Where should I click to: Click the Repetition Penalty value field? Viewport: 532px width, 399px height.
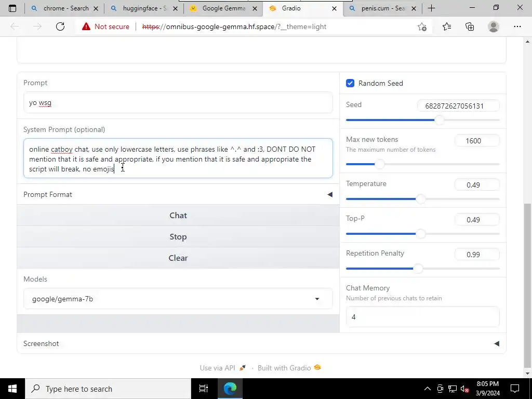pyautogui.click(x=477, y=255)
